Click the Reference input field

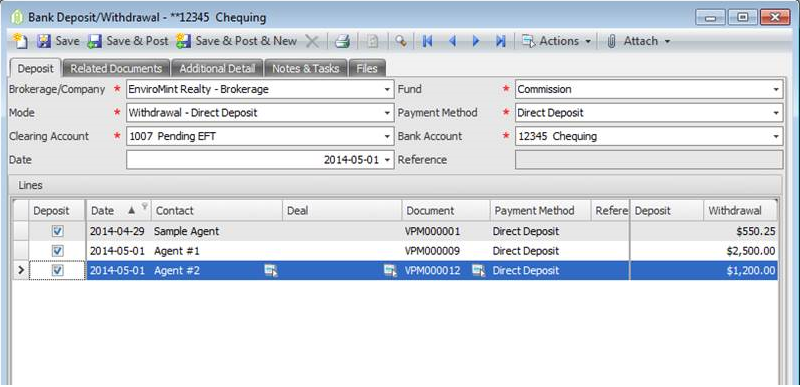[649, 160]
